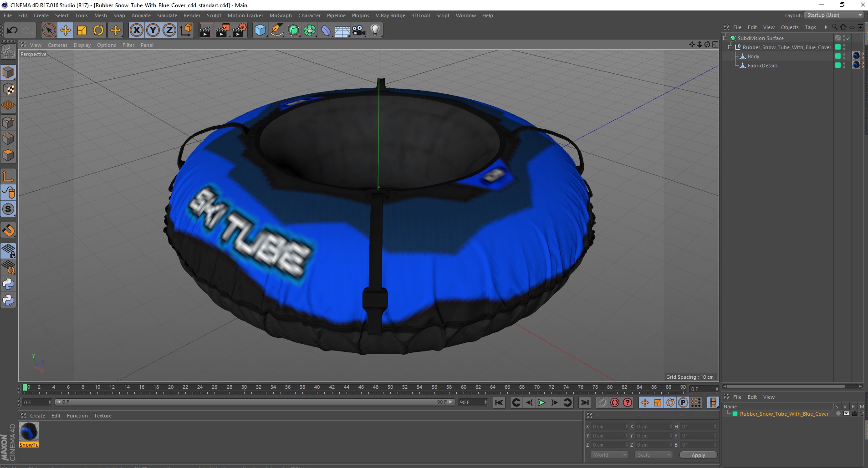The height and width of the screenshot is (468, 868).
Task: Open the viewport Cameras menu
Action: [x=57, y=45]
